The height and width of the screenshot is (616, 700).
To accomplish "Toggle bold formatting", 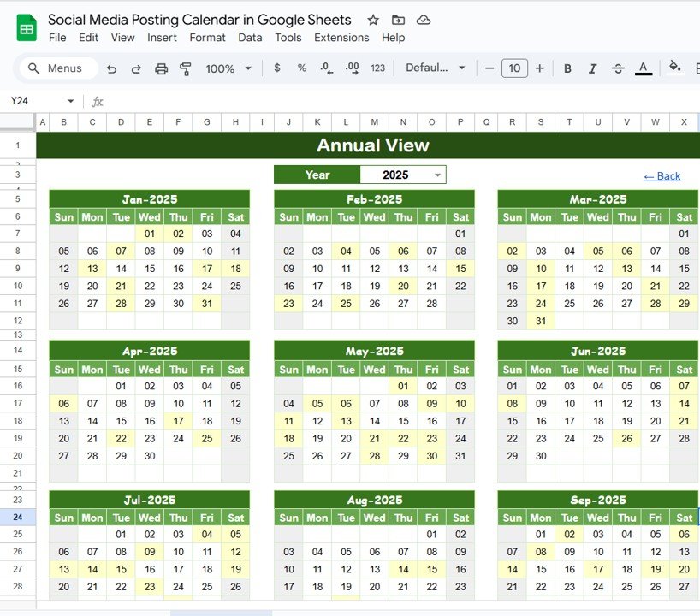I will click(567, 68).
